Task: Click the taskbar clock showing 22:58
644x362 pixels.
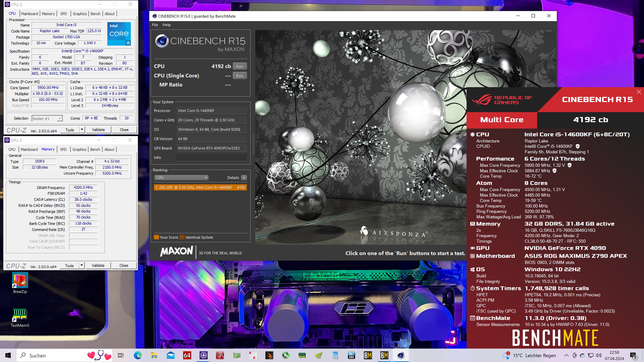Action: 614,355
